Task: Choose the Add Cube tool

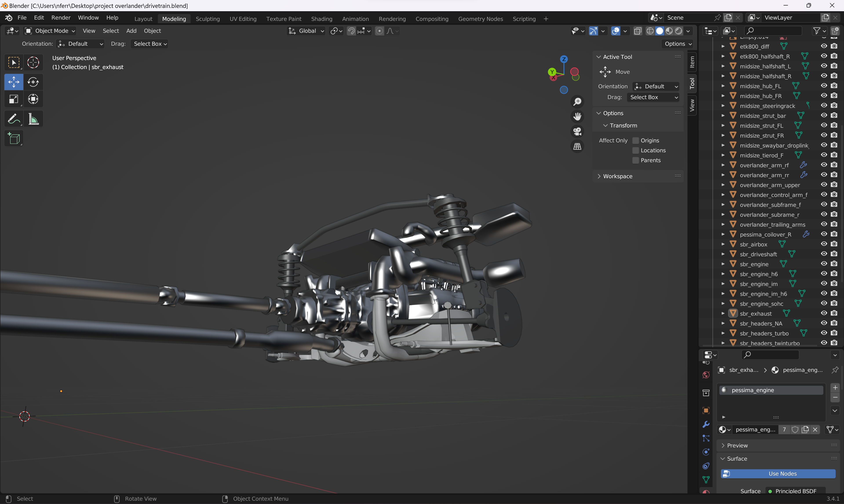Action: tap(14, 138)
